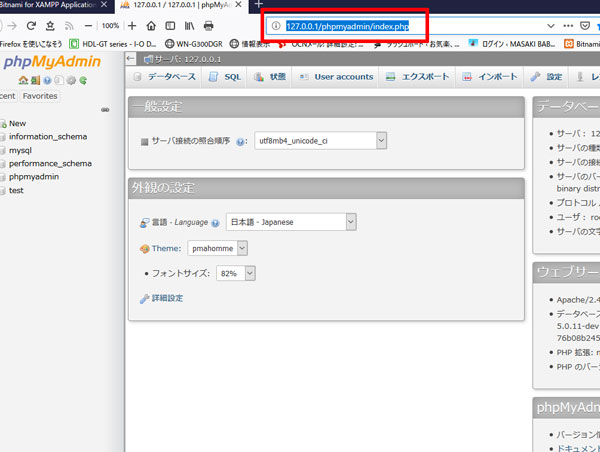Click the link-with-main-panel chain icon
This screenshot has height=452, width=600.
tap(105, 110)
